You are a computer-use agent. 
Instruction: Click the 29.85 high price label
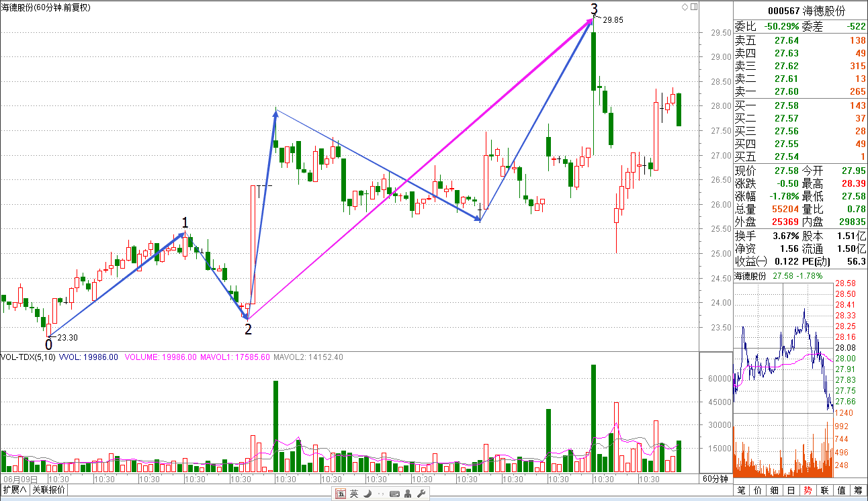pyautogui.click(x=613, y=20)
